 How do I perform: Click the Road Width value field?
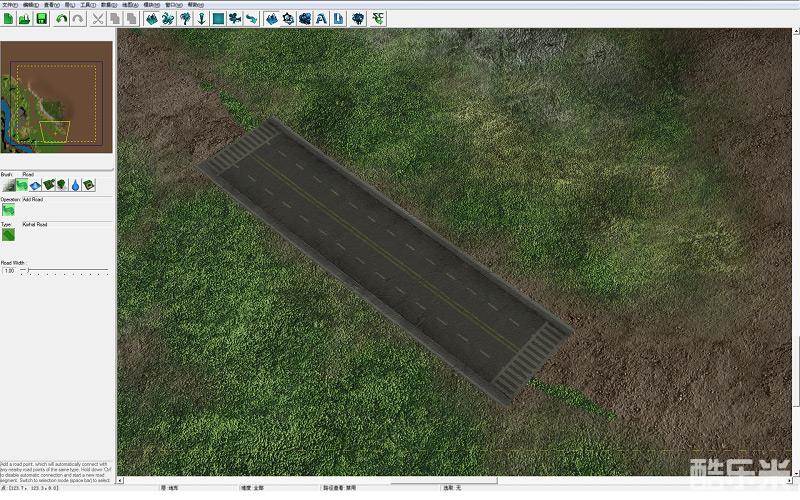coord(10,271)
